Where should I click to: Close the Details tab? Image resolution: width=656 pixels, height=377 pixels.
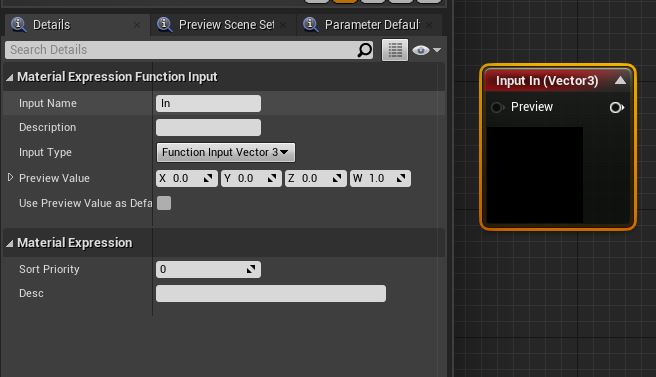click(137, 26)
